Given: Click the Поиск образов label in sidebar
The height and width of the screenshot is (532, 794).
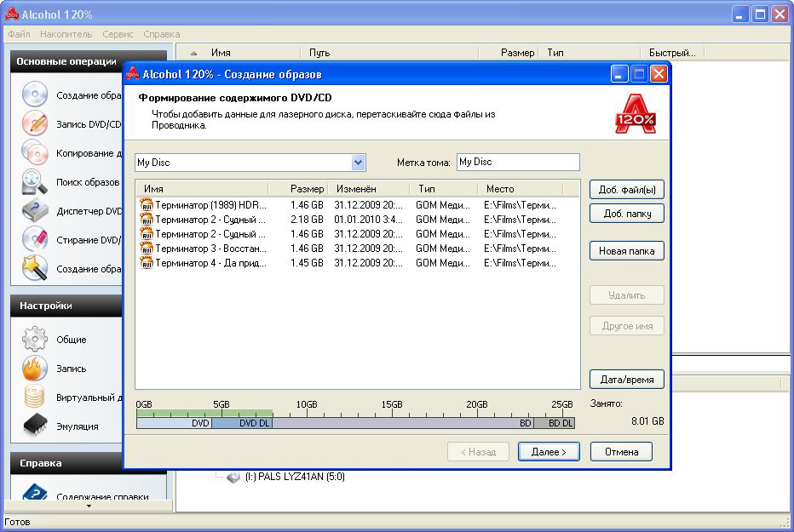Looking at the screenshot, I should (88, 182).
